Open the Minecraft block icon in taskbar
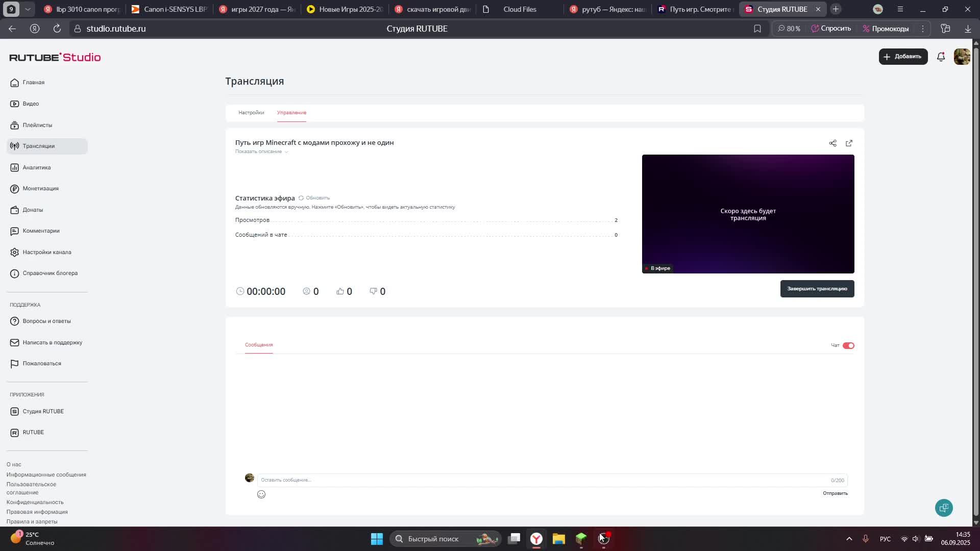980x551 pixels. (x=581, y=539)
